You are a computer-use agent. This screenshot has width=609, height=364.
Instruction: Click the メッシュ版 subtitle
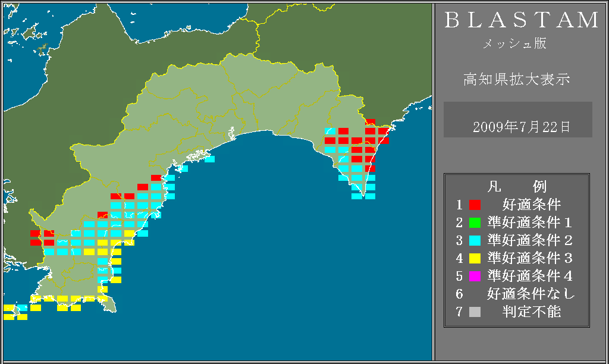click(x=514, y=43)
